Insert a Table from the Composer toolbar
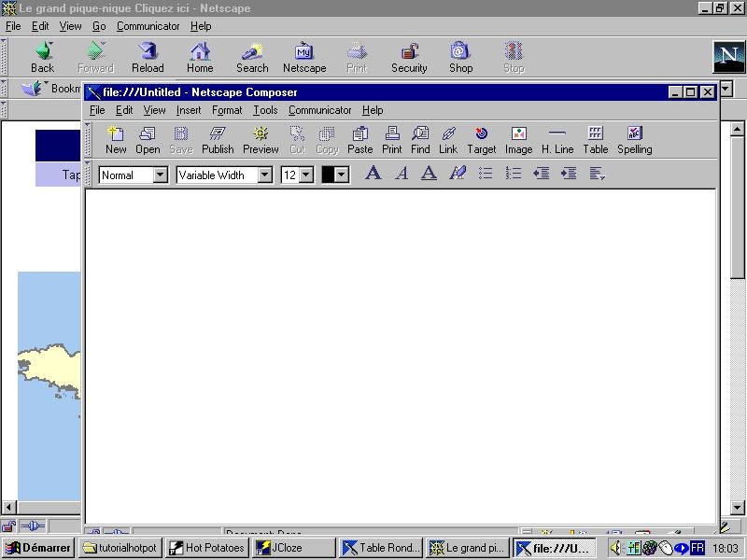 (x=596, y=141)
